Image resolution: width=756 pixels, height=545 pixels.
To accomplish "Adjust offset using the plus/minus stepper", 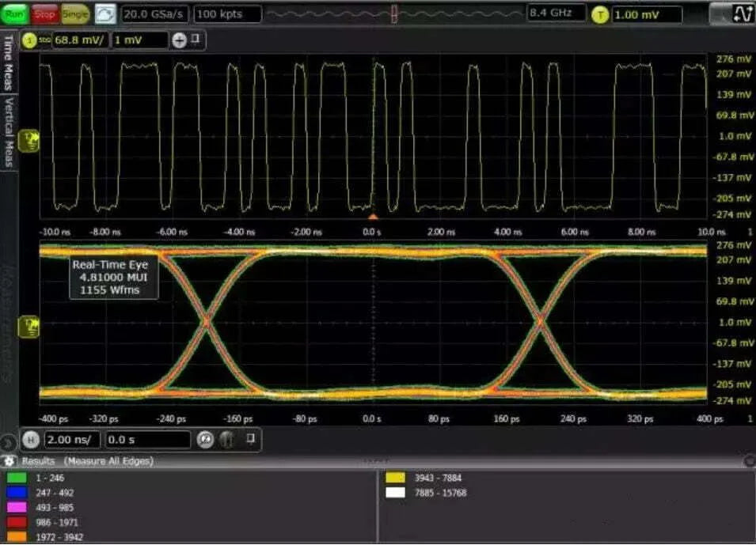I will click(x=180, y=40).
